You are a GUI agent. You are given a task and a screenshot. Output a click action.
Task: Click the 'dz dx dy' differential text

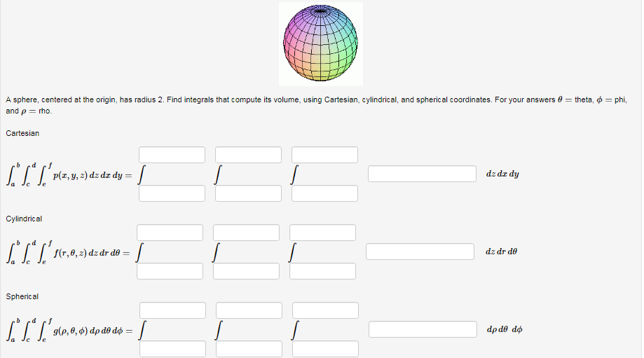click(502, 174)
